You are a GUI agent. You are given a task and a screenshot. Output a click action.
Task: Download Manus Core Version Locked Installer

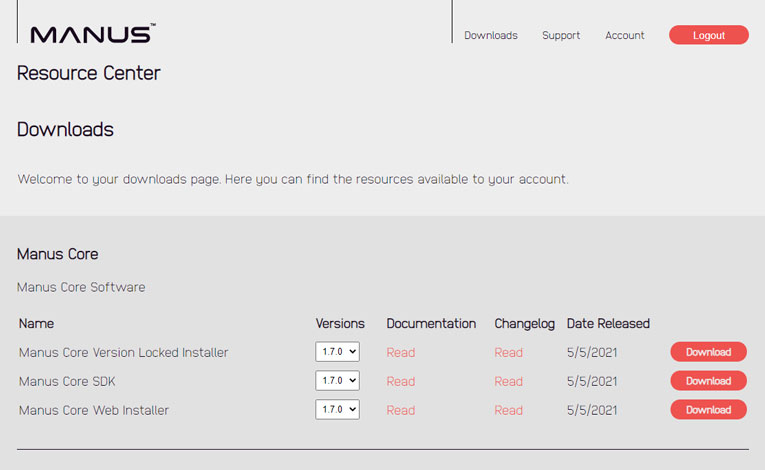click(708, 352)
